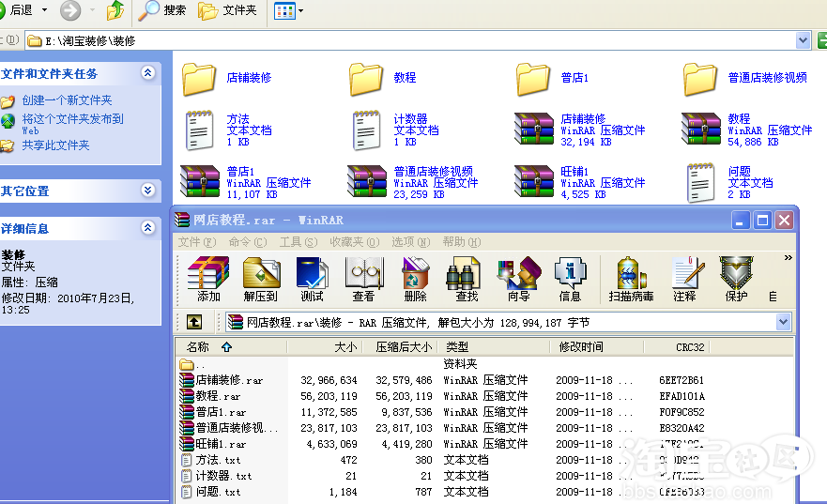Open the 向导 (Wizard) tool
Viewport: 827px width, 504px height.
(518, 278)
